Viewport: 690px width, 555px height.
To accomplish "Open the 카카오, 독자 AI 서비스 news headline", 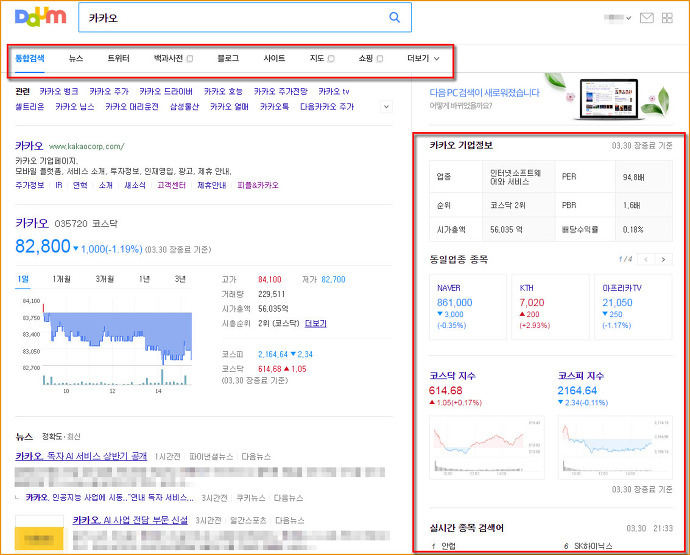I will click(81, 456).
